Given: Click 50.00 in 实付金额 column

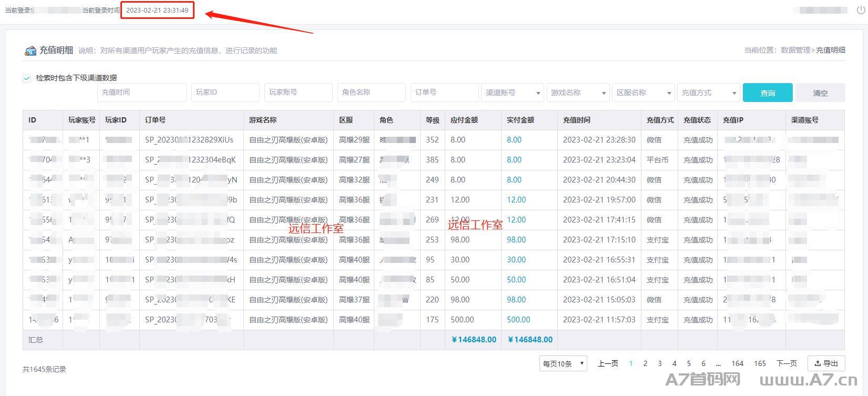Looking at the screenshot, I should (x=516, y=280).
